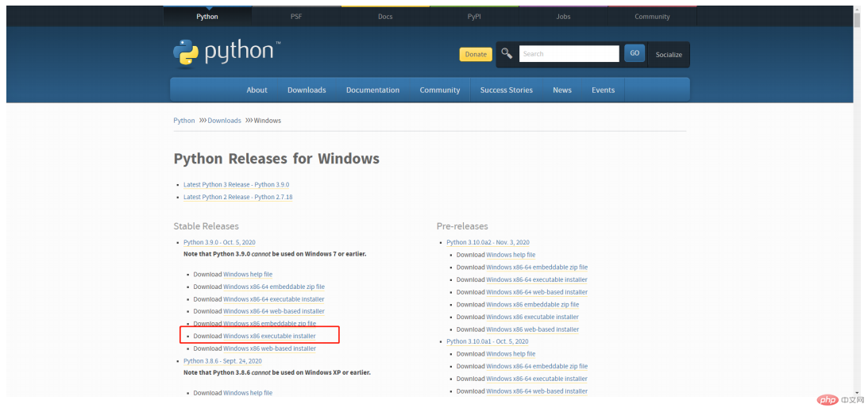Open the Community navigation menu
This screenshot has height=408, width=868.
(439, 90)
